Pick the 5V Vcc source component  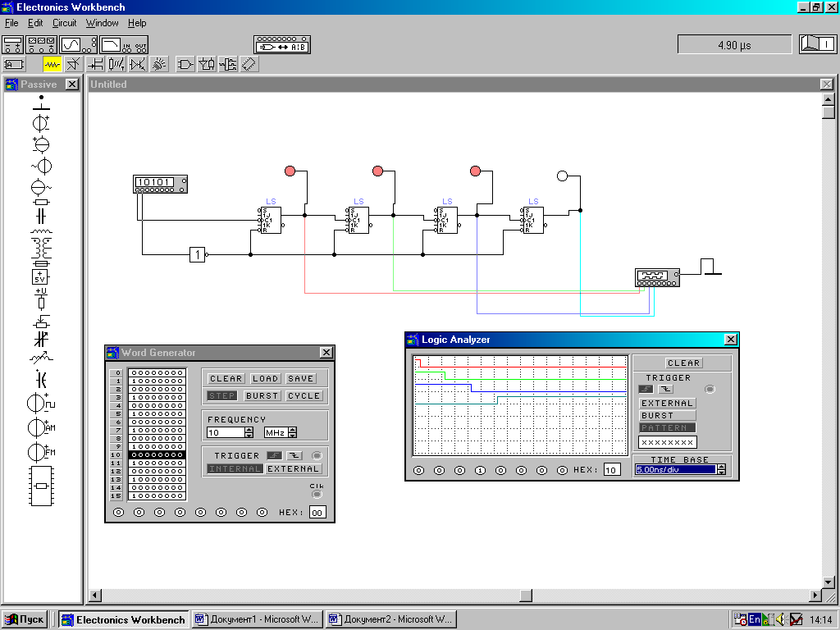pyautogui.click(x=40, y=277)
